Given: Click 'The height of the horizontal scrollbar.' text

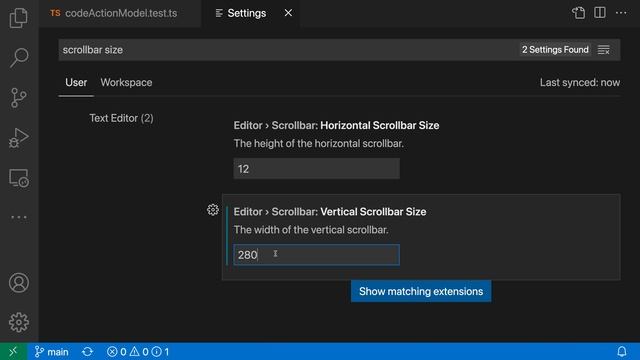Looking at the screenshot, I should [318, 144].
